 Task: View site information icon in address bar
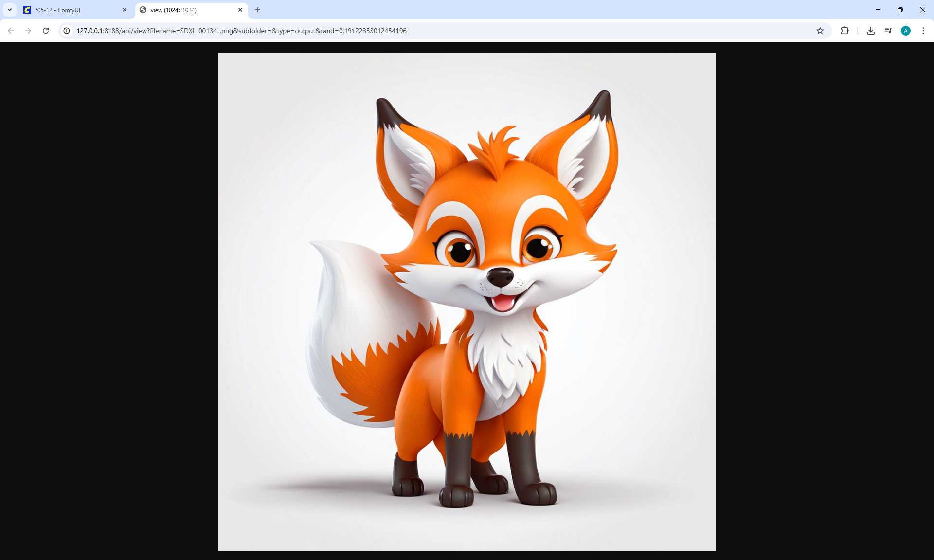tap(67, 31)
